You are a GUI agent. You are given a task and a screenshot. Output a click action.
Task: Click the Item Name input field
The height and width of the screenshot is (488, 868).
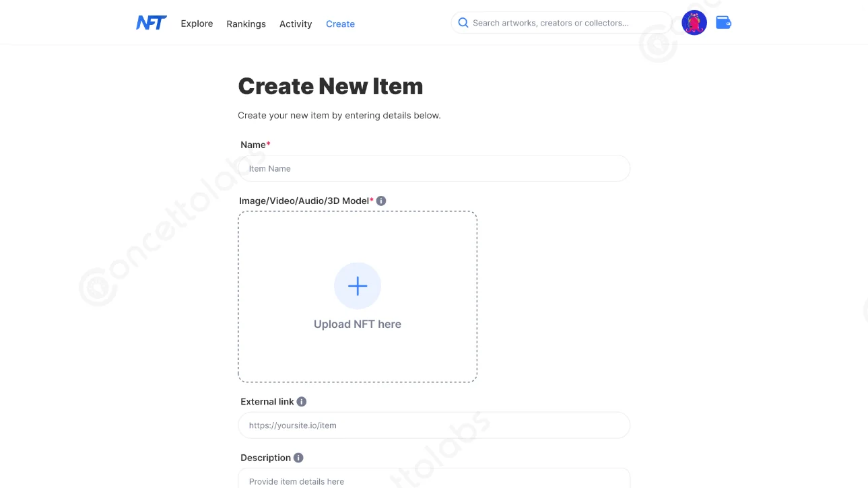click(433, 168)
